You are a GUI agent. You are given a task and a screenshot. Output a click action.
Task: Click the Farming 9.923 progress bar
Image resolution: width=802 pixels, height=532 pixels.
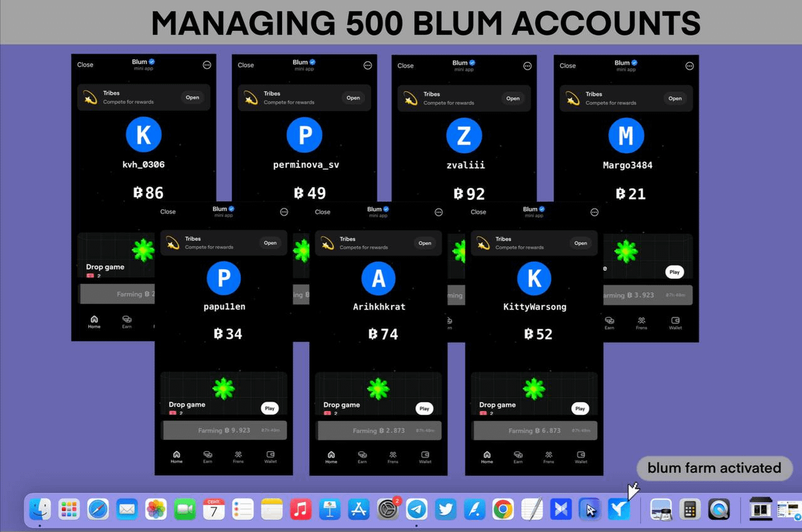(x=225, y=430)
